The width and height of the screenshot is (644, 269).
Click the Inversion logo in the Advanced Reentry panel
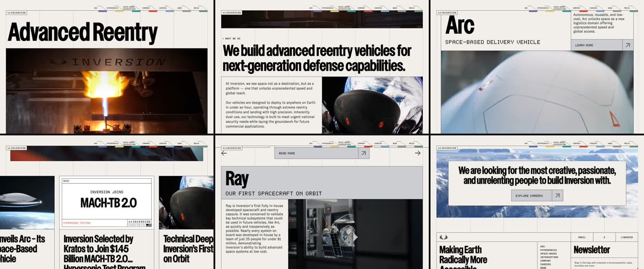point(17,12)
